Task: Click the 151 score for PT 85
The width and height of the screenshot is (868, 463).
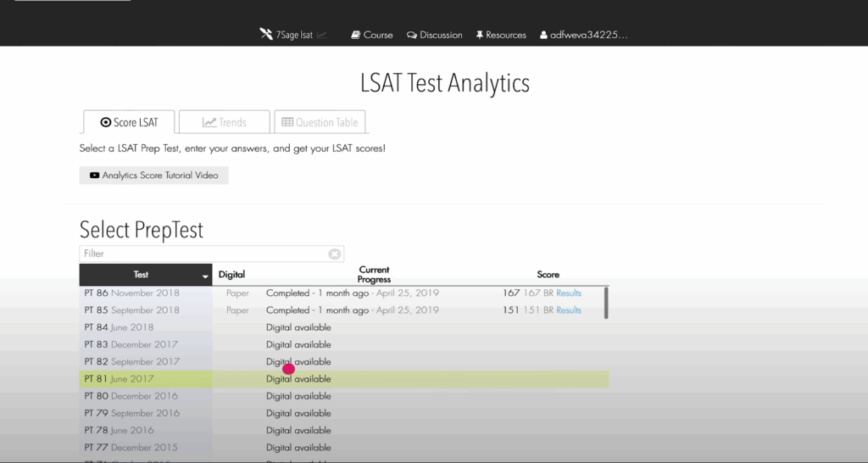Action: [x=511, y=310]
